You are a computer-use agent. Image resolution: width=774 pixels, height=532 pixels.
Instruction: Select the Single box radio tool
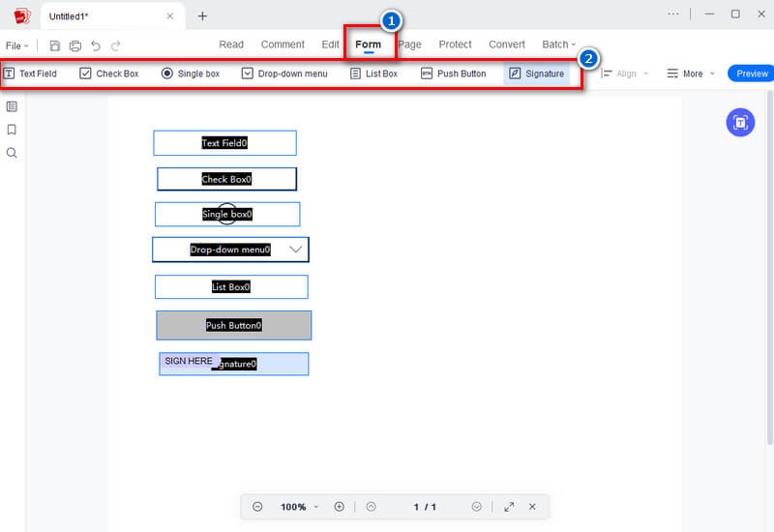coord(191,74)
